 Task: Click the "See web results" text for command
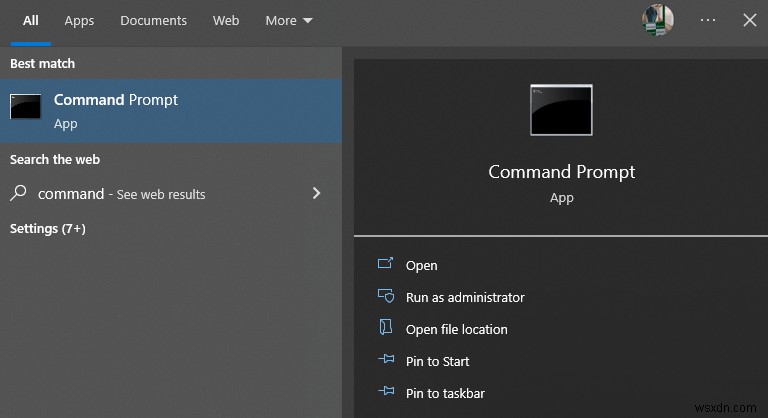coord(160,195)
